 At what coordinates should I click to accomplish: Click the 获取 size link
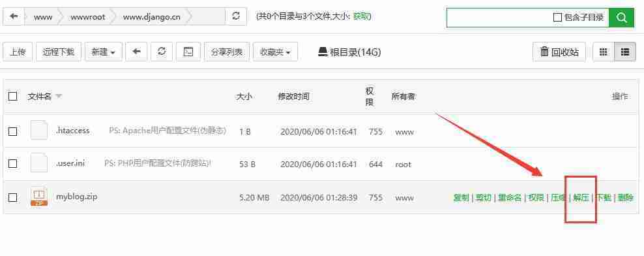click(x=360, y=16)
